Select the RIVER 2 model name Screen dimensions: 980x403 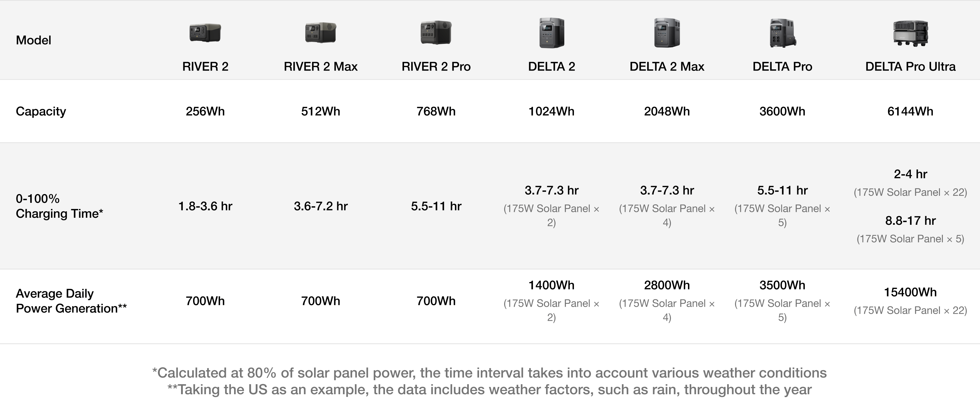(205, 66)
